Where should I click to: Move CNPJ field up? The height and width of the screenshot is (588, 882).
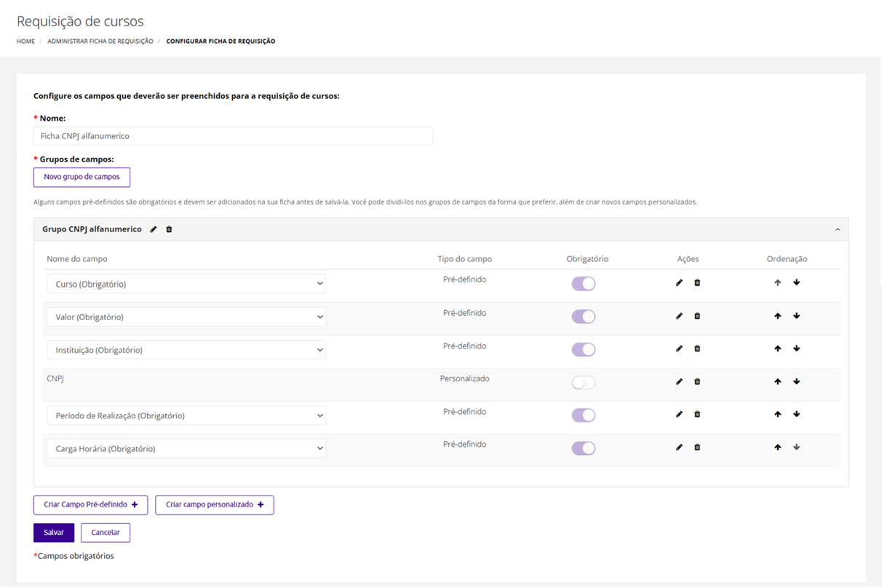pos(778,381)
